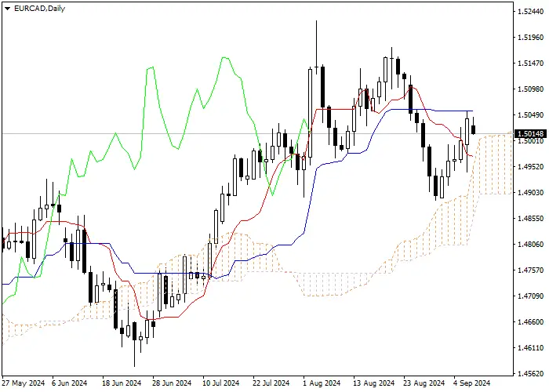The height and width of the screenshot is (392, 549).
Task: Click the 1 Aug 2024 date label
Action: pos(321,383)
